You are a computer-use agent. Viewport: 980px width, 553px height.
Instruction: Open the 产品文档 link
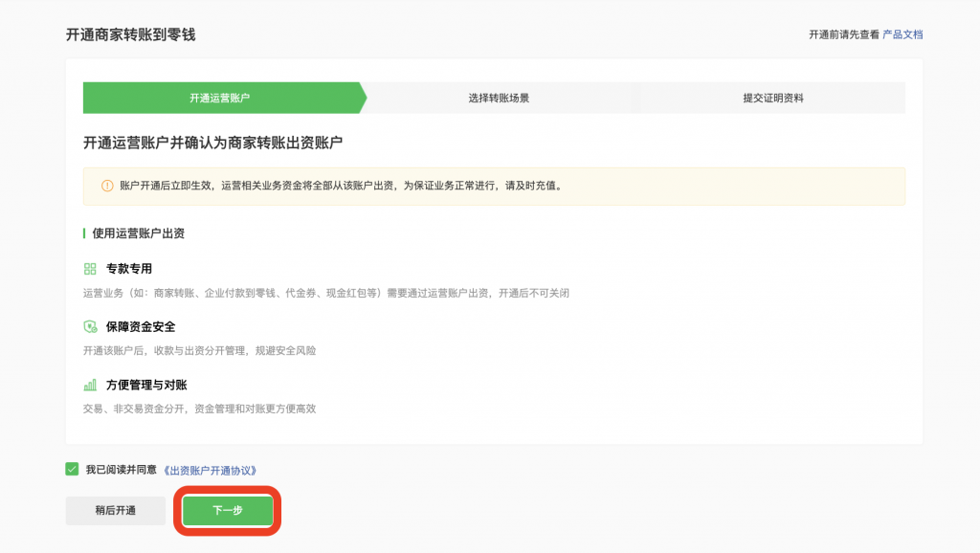902,34
